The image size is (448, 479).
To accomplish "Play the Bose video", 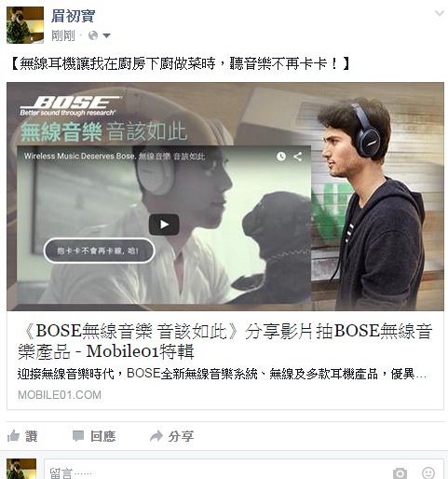I will [x=164, y=225].
